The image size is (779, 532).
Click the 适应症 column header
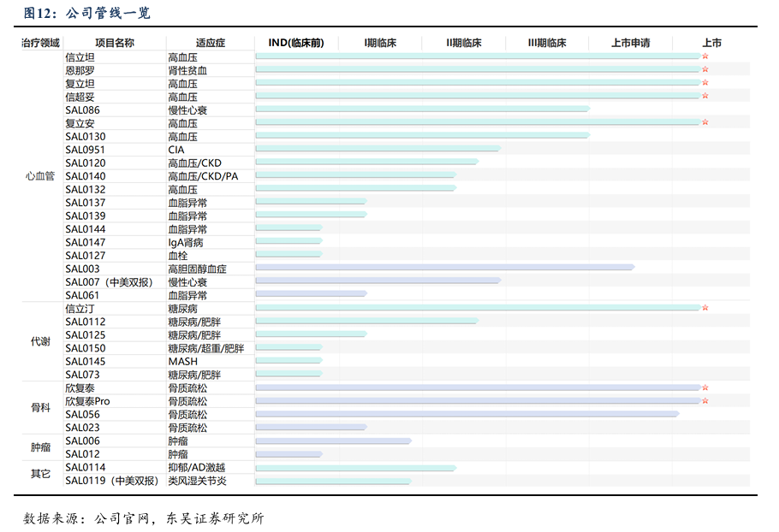pos(210,43)
